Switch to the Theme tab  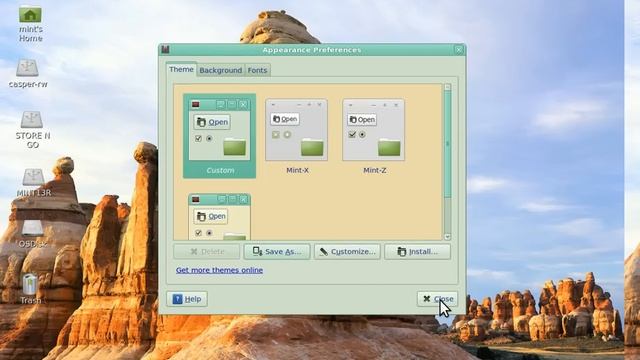[181, 69]
